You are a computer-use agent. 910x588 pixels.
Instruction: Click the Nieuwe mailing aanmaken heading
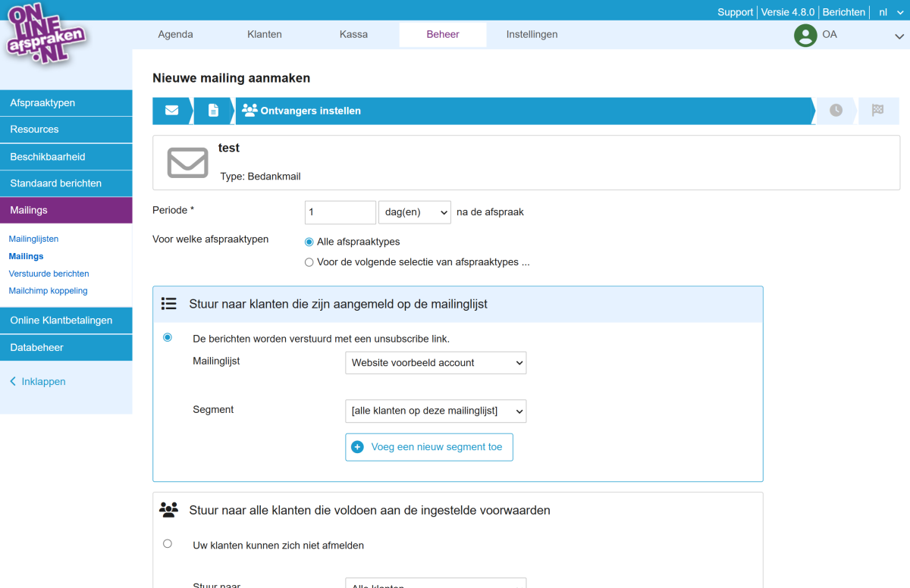pos(231,78)
